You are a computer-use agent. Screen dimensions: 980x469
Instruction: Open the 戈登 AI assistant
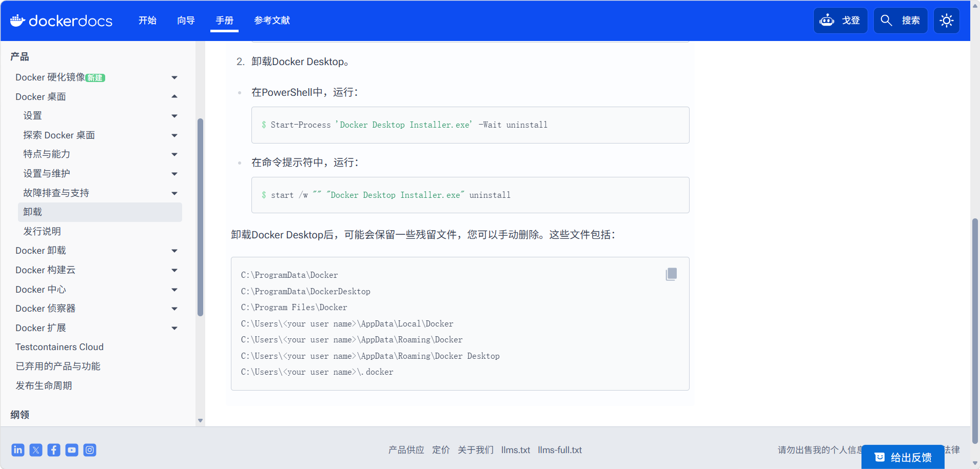coord(840,21)
